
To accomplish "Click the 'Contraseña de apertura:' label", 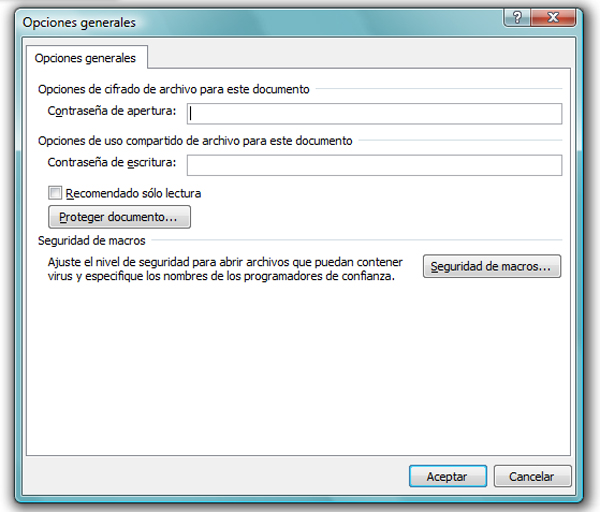I will tap(112, 111).
